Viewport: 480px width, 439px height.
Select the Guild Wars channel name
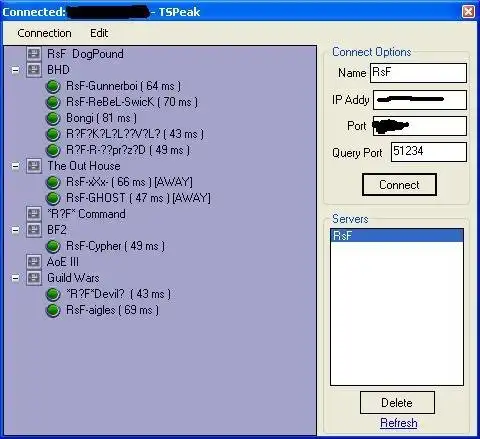(x=73, y=278)
